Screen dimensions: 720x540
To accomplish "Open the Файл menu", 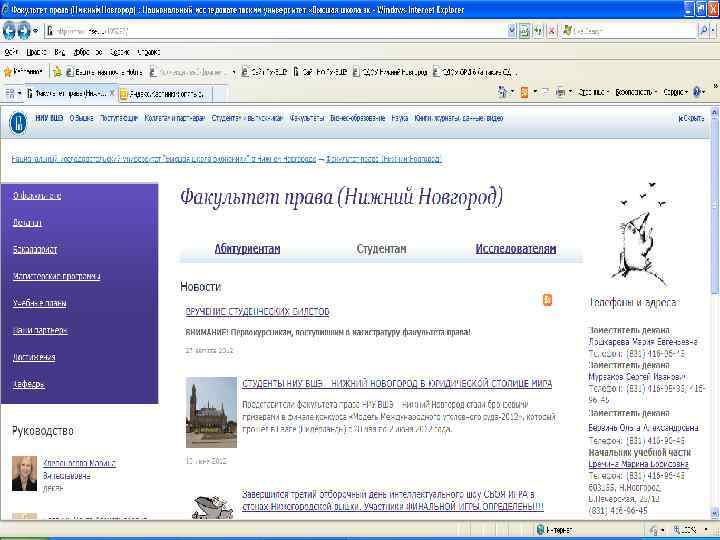I will 11,52.
